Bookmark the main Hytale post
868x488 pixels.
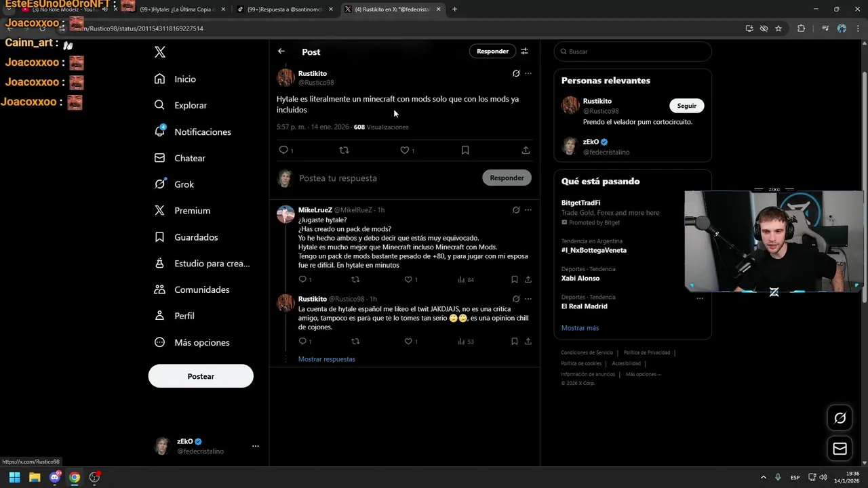465,150
